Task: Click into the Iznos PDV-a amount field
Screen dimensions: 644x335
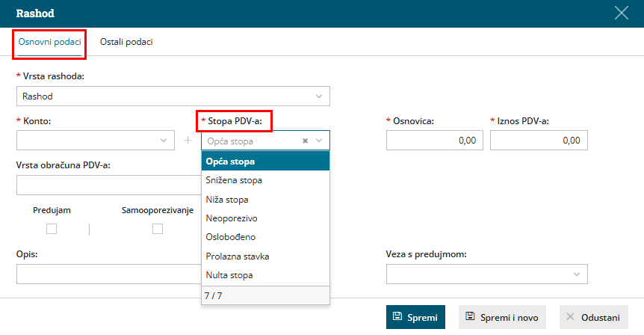Action: click(x=539, y=141)
